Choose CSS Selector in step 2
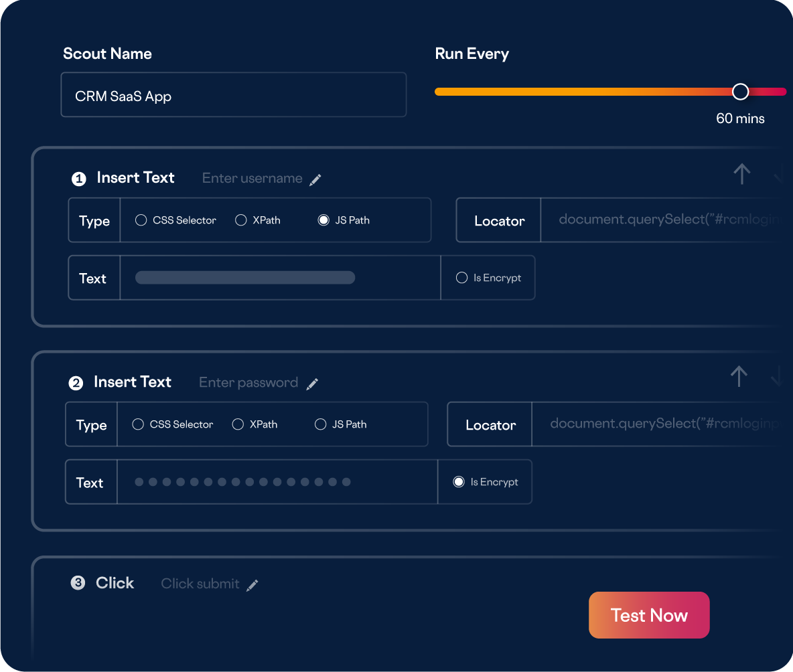 (138, 424)
